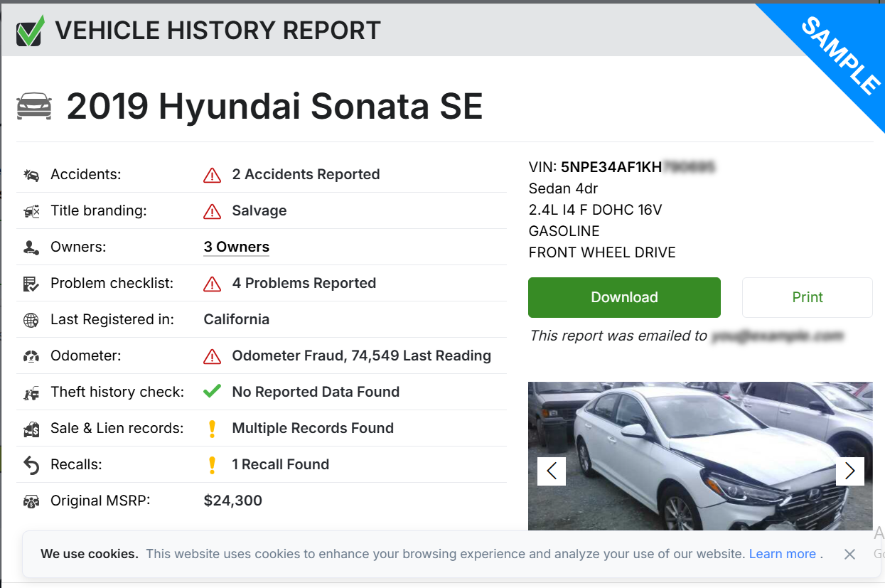Image resolution: width=885 pixels, height=588 pixels.
Task: Open 4 Problems Reported details
Action: pyautogui.click(x=304, y=284)
